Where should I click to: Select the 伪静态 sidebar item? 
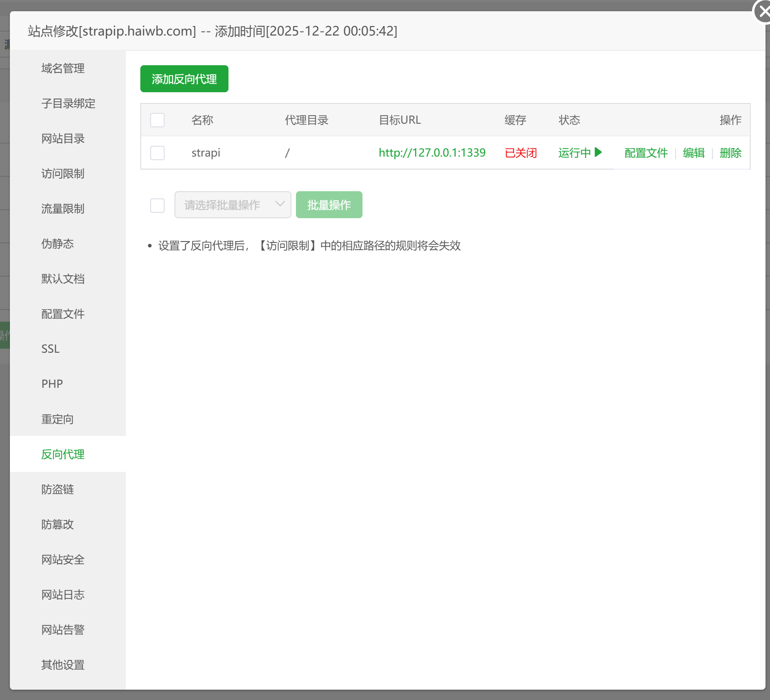(58, 244)
